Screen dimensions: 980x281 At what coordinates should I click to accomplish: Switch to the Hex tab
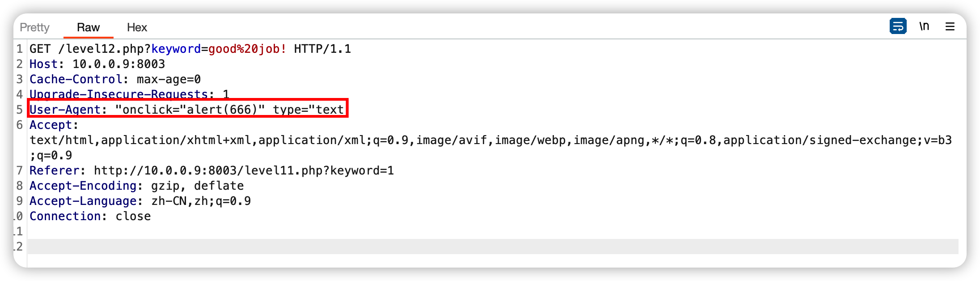pos(137,27)
